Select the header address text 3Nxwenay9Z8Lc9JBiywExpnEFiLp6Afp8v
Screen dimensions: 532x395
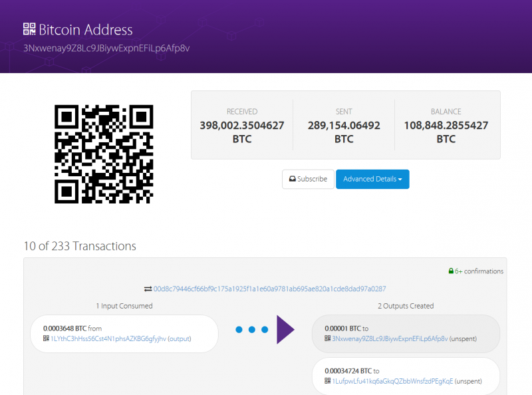[x=106, y=48]
